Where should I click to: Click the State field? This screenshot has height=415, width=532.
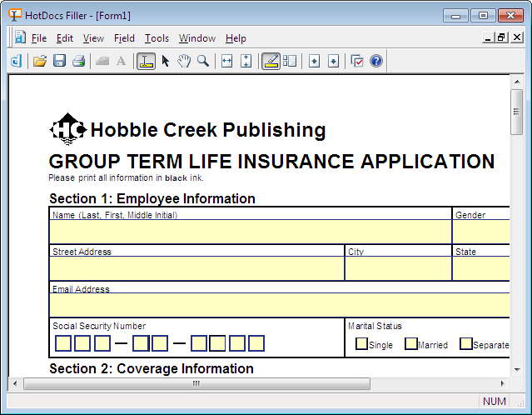point(481,268)
